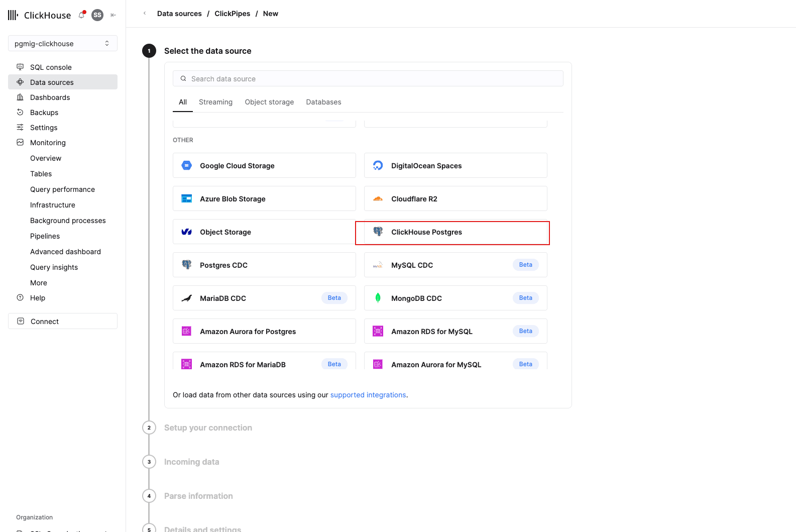
Task: Click the Help sidebar label
Action: coord(38,298)
